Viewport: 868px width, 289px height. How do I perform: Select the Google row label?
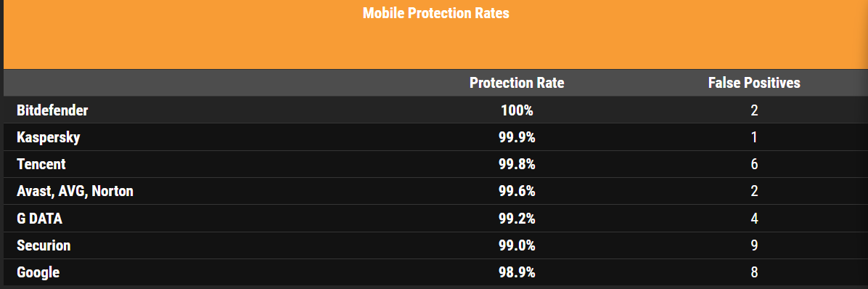click(x=38, y=272)
